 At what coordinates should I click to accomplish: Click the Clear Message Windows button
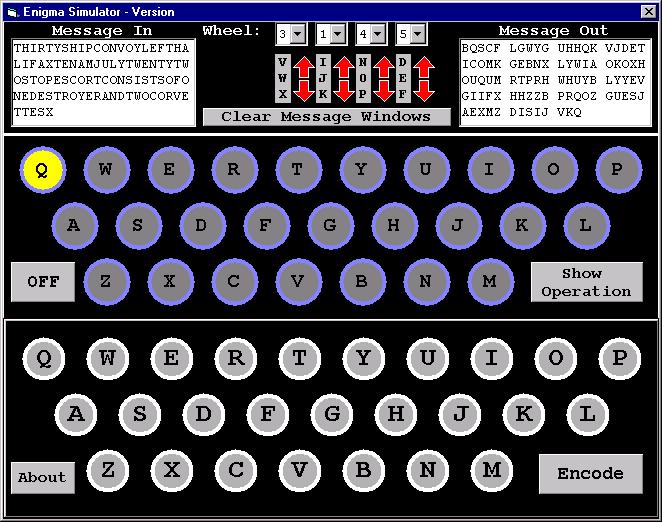click(326, 117)
